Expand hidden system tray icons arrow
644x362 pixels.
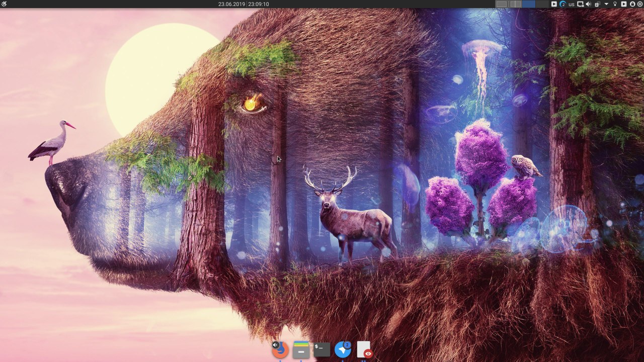(606, 4)
